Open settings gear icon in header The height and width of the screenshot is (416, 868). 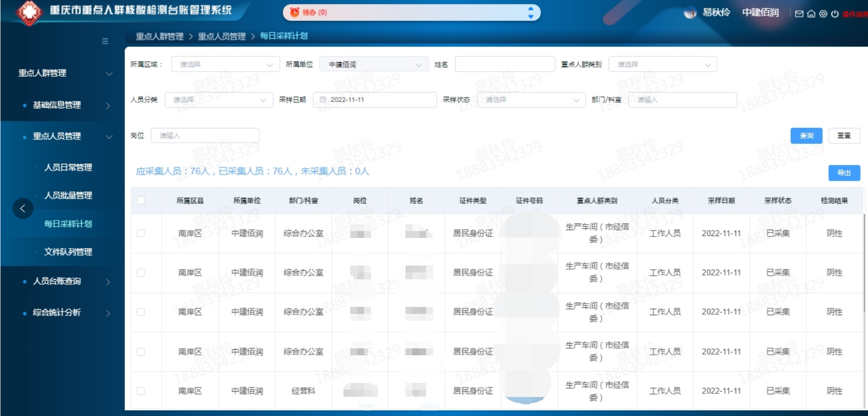[x=823, y=14]
